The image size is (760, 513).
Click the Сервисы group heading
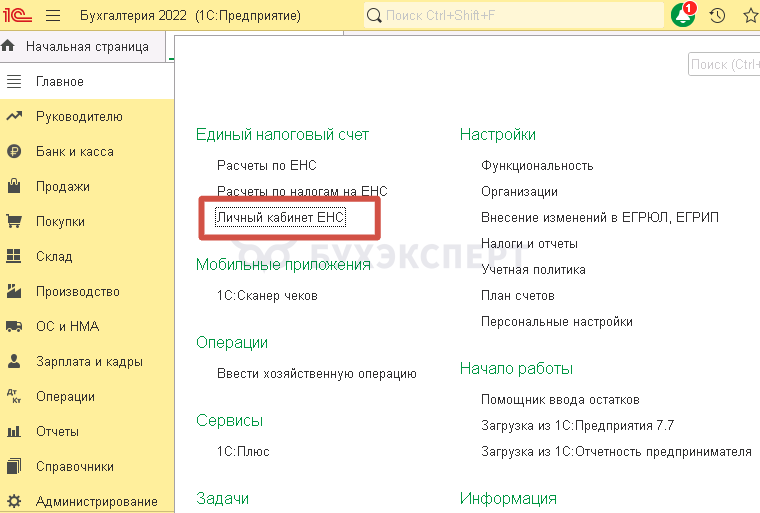(229, 420)
